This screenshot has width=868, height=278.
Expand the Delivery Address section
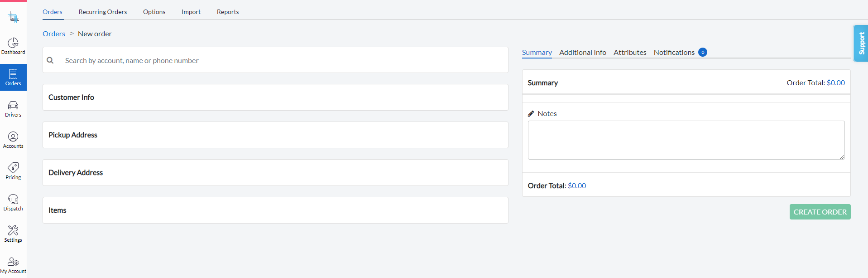pyautogui.click(x=275, y=172)
